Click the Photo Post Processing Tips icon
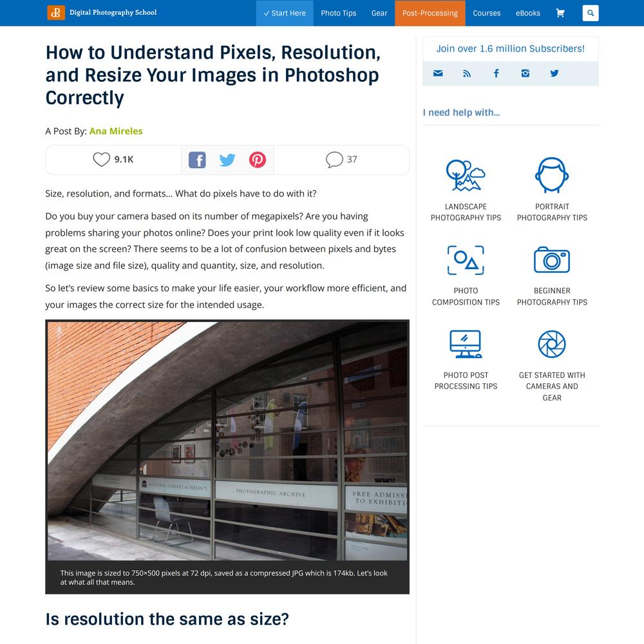This screenshot has height=644, width=644. 466,344
